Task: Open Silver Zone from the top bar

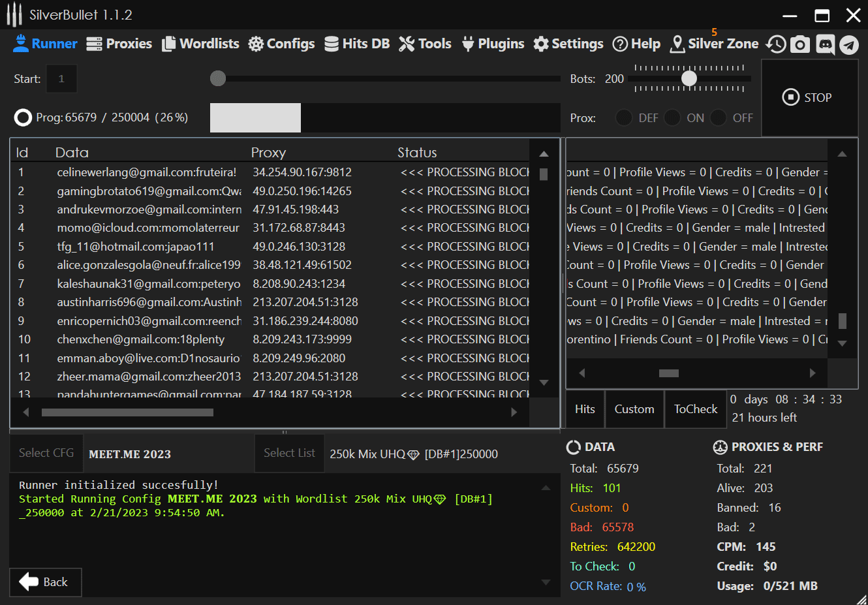Action: 715,44
